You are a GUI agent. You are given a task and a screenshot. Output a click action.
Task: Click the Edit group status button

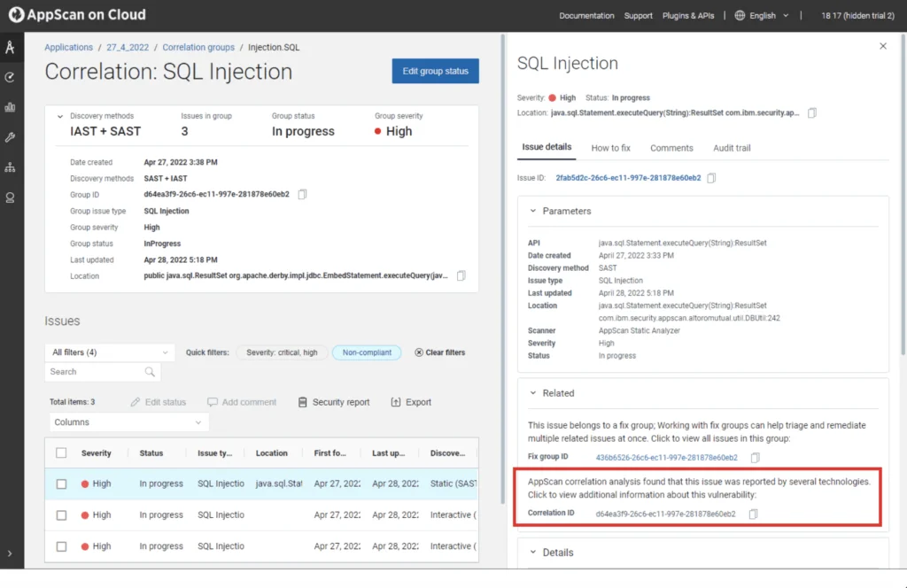[435, 72]
